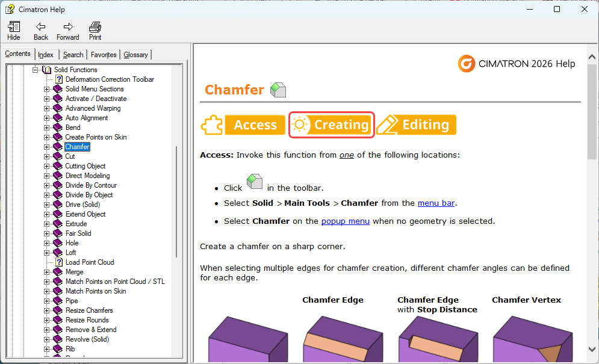Click the book icon beside Hole
The height and width of the screenshot is (364, 599).
coord(58,243)
